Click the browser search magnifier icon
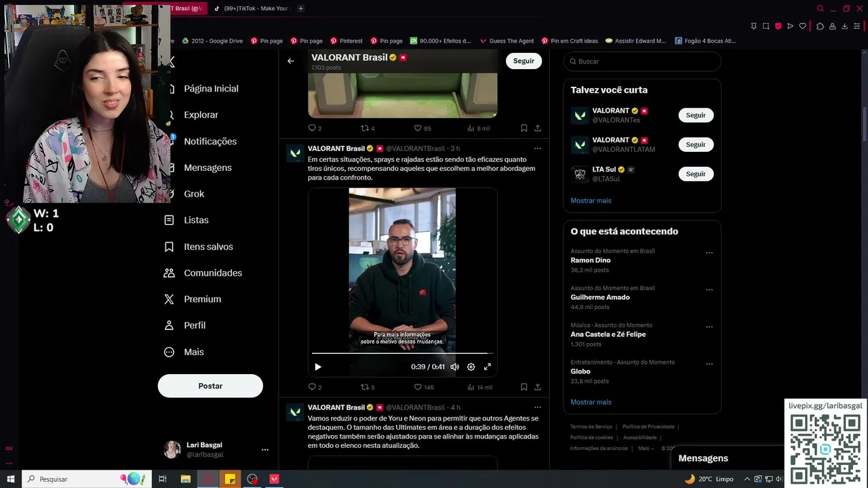Image resolution: width=868 pixels, height=488 pixels. pos(820,8)
